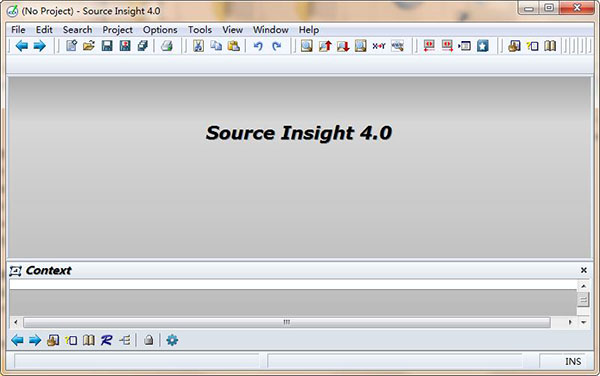
Task: Click Go To Previous Link icon
Action: 429,46
